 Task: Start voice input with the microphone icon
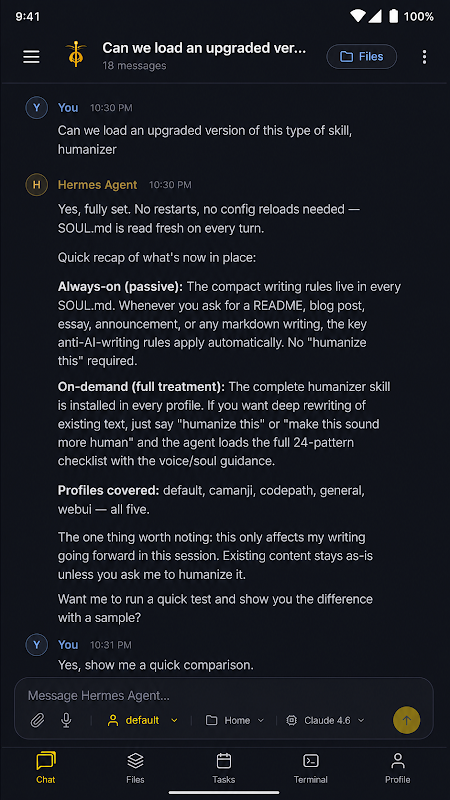(x=66, y=720)
